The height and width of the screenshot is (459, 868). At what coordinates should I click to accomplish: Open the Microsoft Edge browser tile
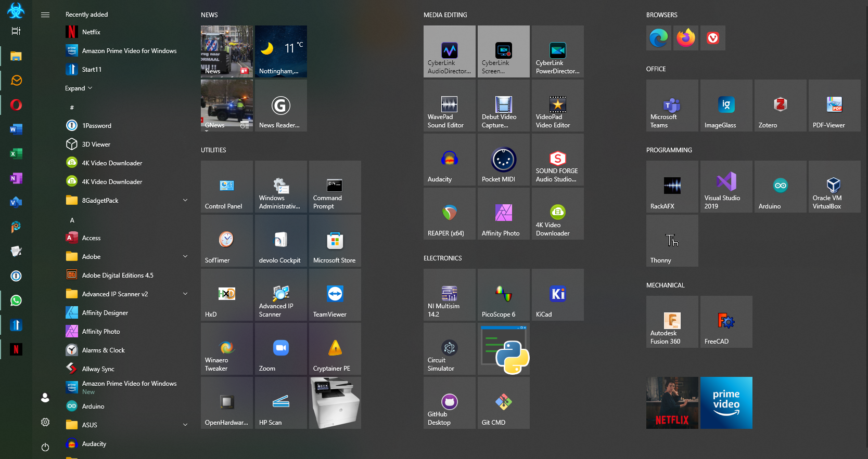659,38
